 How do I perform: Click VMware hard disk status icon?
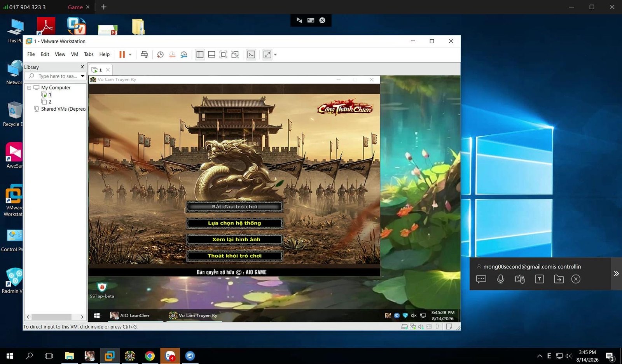(404, 327)
